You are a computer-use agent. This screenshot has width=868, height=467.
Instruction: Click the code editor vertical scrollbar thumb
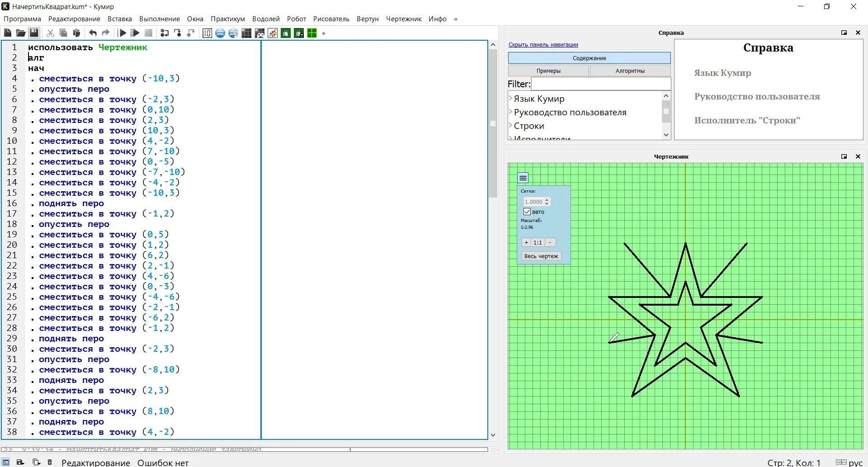(x=493, y=124)
